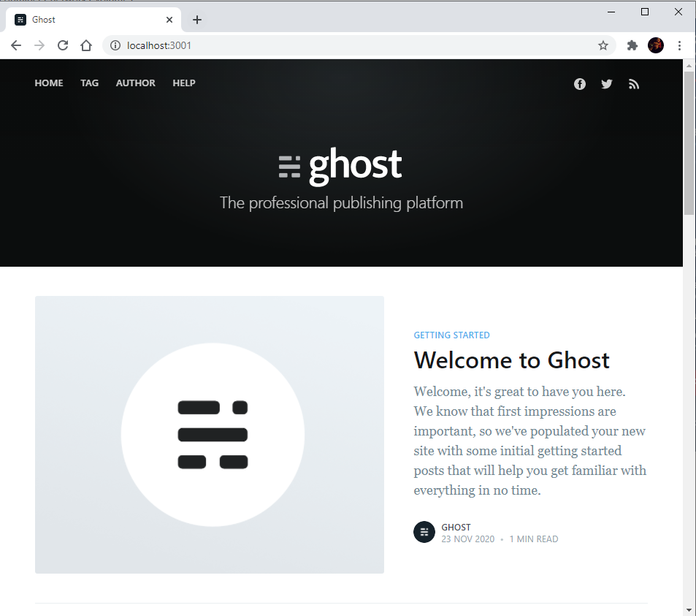View site information icon in address bar
The height and width of the screenshot is (616, 696).
click(x=115, y=45)
